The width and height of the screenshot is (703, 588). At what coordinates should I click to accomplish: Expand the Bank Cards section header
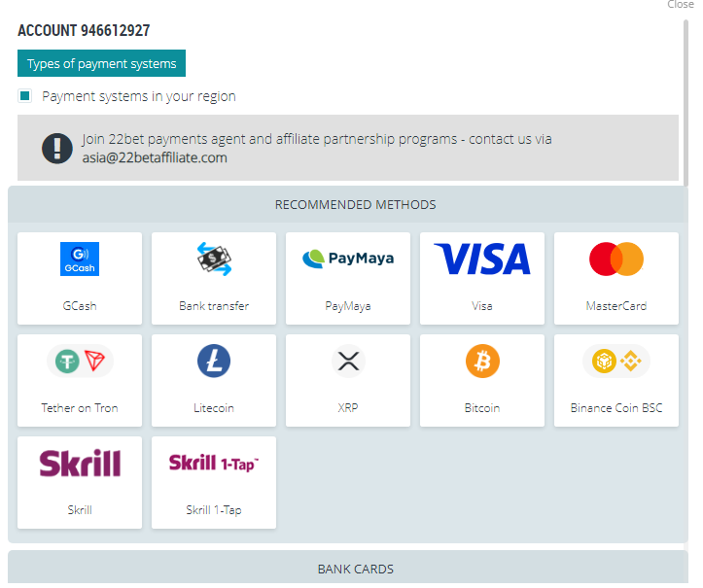[x=355, y=569]
